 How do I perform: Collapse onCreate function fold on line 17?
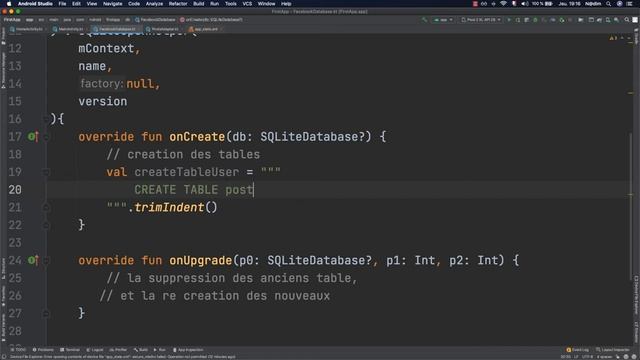[x=46, y=137]
